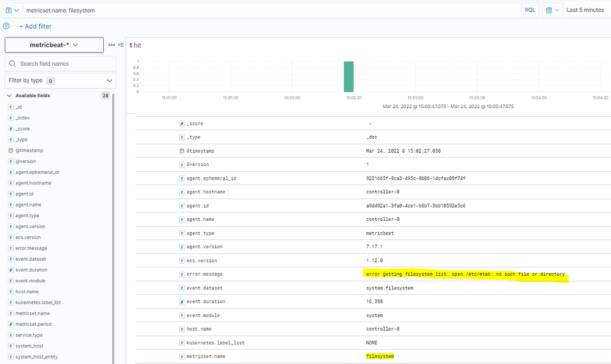
Task: Open the saved query disk icon
Action: 7,10
